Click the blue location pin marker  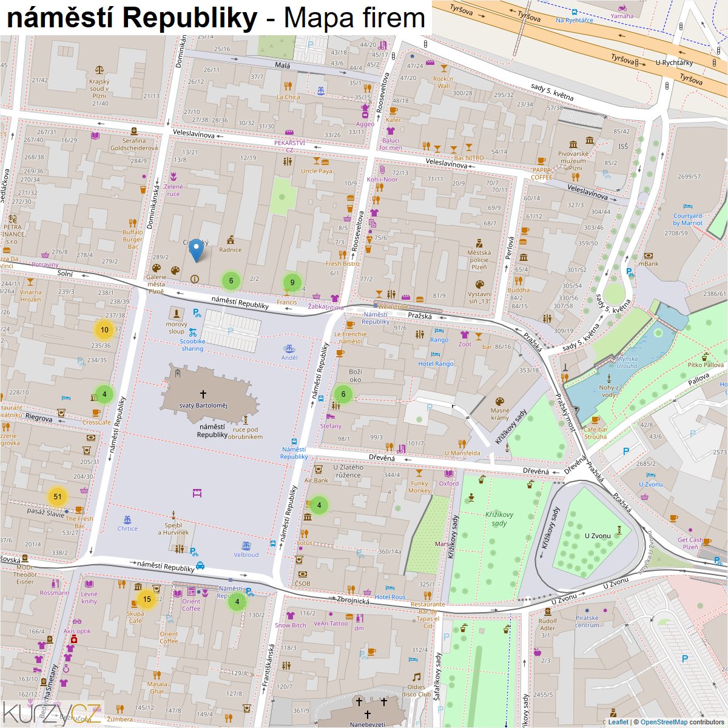(196, 250)
